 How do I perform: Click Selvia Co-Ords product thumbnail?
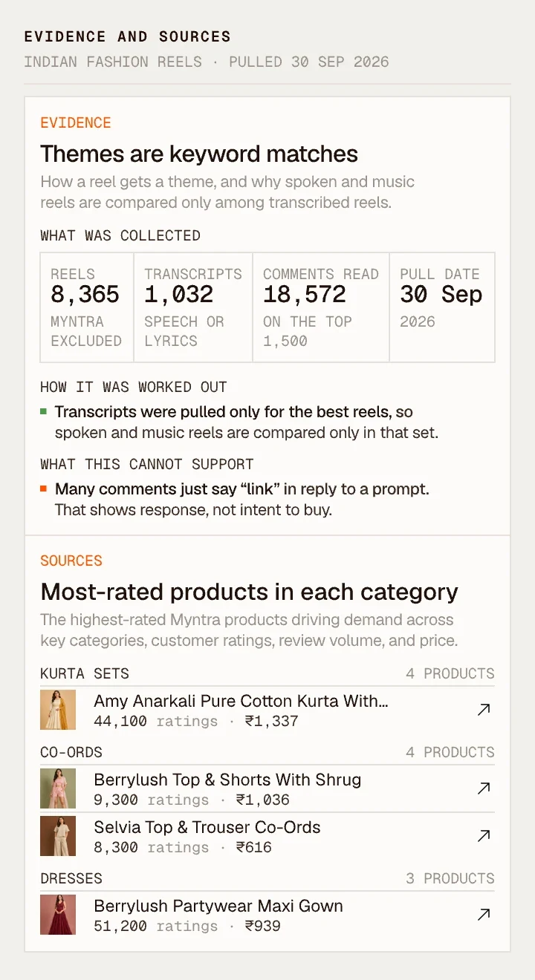[x=58, y=836]
